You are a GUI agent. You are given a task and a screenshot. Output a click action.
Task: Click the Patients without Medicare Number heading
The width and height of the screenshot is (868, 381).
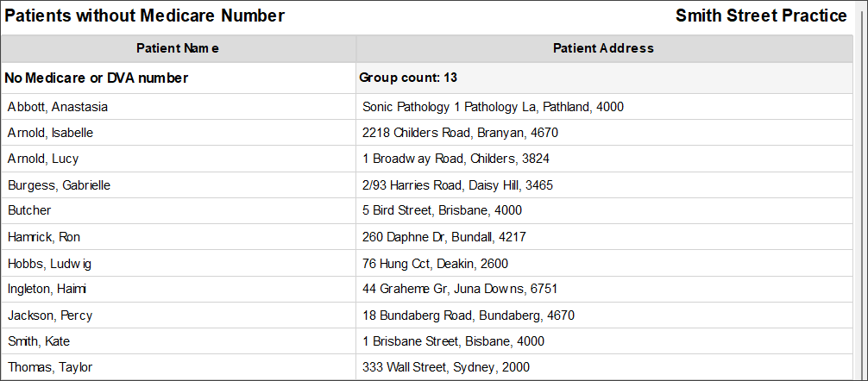(x=144, y=16)
